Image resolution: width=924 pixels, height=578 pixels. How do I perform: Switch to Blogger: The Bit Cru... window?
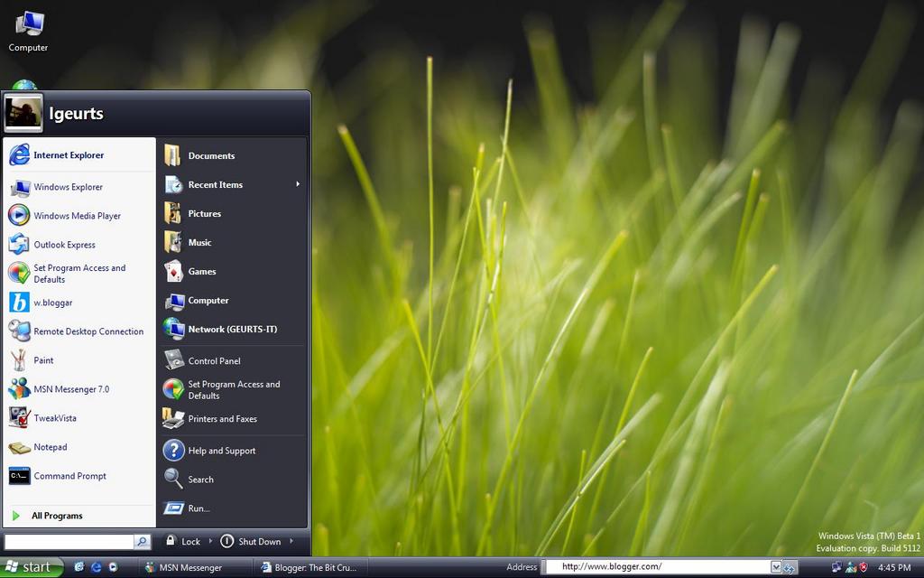click(x=312, y=568)
